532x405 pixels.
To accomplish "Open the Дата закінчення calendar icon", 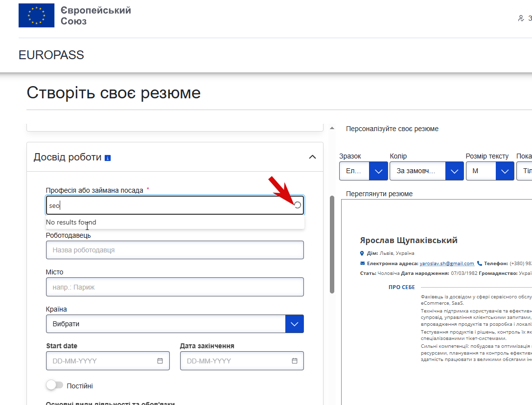I will click(x=295, y=361).
